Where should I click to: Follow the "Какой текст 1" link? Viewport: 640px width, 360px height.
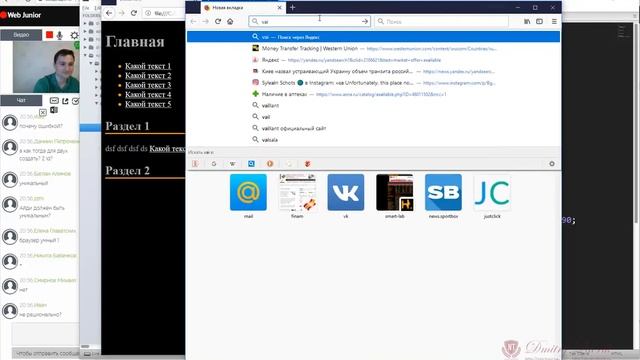click(148, 66)
